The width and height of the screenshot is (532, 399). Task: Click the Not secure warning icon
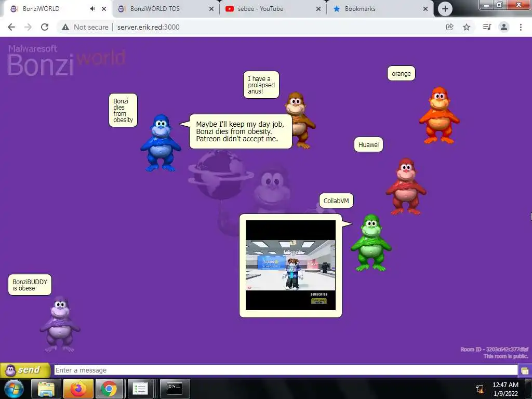tap(65, 27)
